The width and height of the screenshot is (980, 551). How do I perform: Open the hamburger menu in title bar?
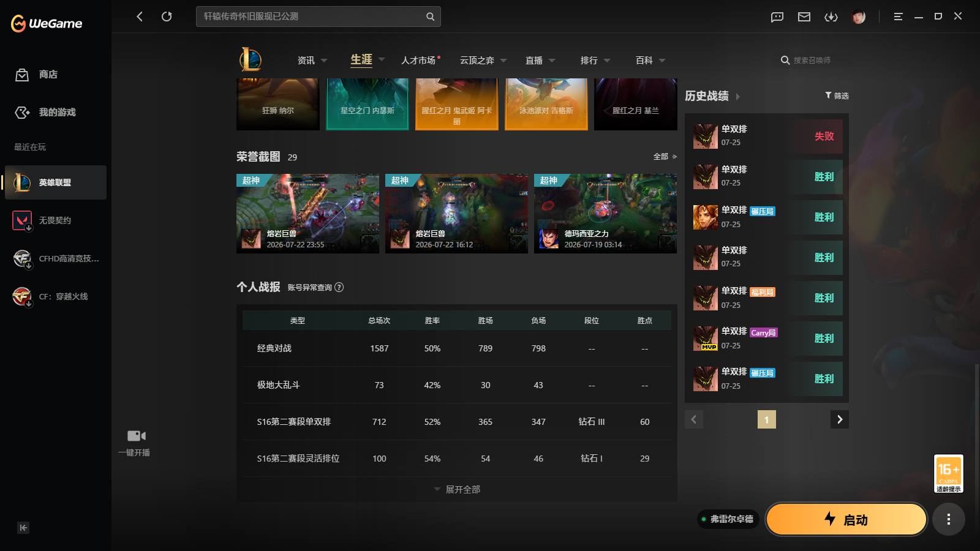point(898,17)
